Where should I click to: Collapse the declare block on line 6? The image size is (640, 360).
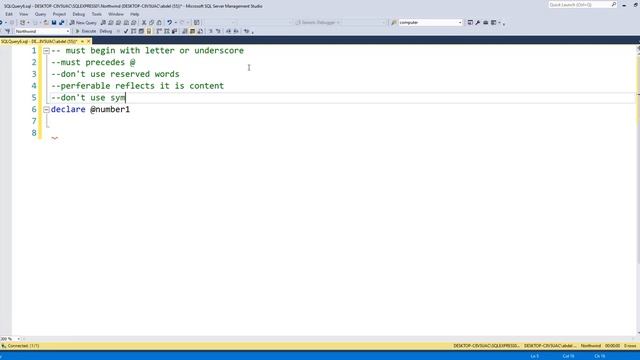click(46, 109)
